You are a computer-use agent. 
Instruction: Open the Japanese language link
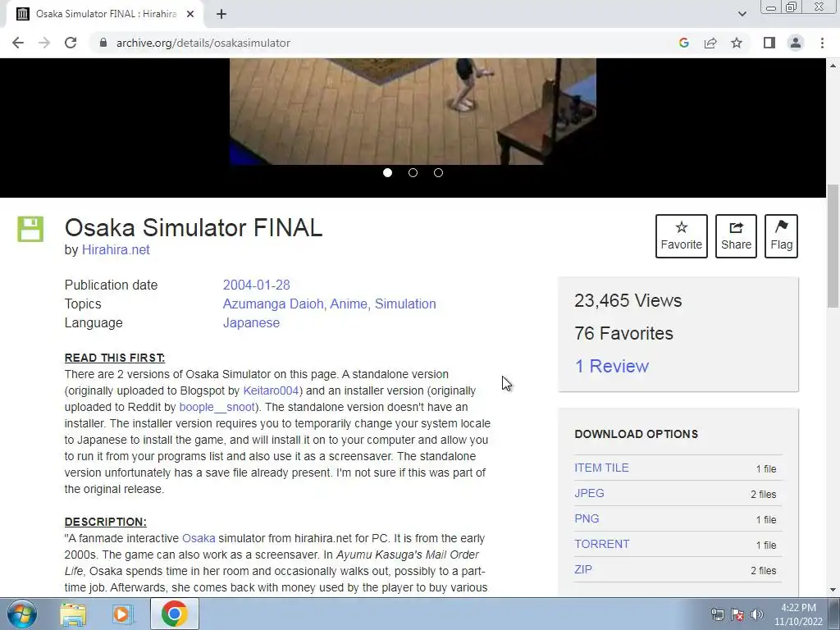(251, 322)
